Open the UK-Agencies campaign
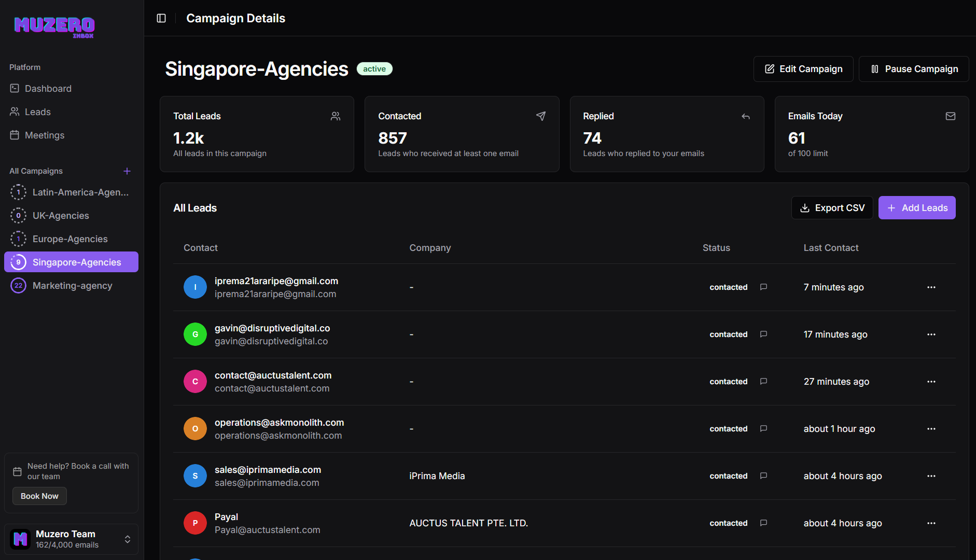Image resolution: width=976 pixels, height=560 pixels. 61,216
